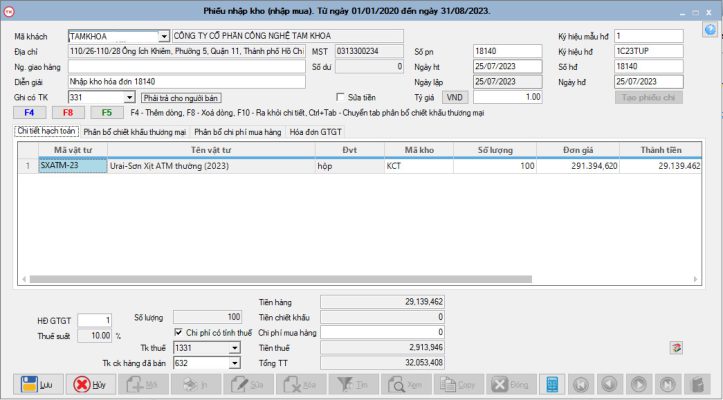Open the Tk thuế 1331 dropdown
Screen dimensions: 723x400
point(235,348)
